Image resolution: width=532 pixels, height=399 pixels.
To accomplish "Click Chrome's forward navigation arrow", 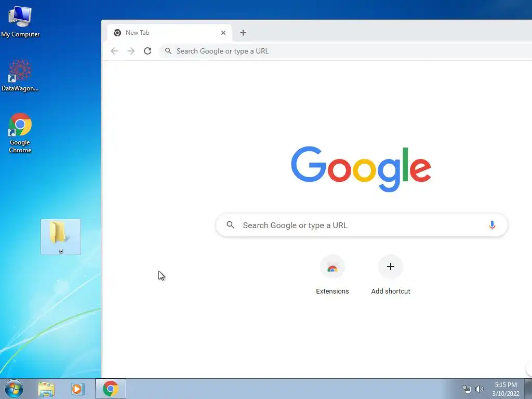I will pos(131,51).
